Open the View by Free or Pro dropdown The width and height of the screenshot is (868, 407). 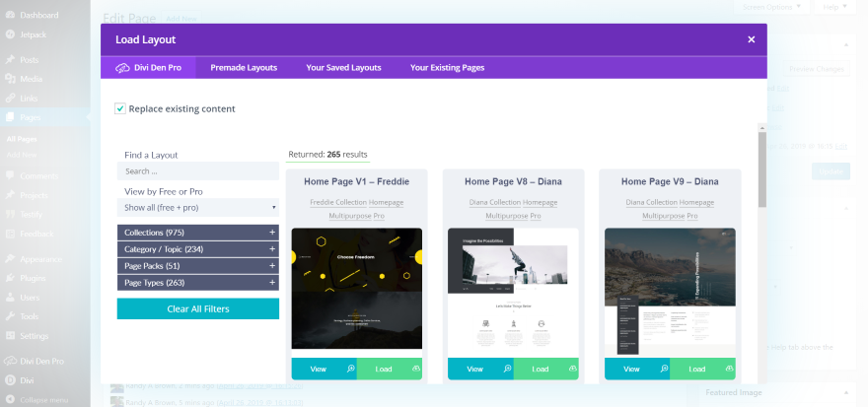(198, 208)
